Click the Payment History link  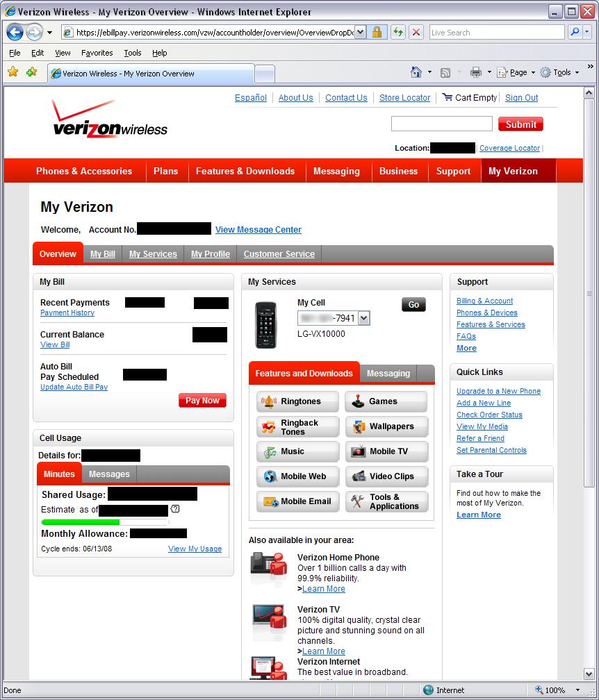point(67,312)
